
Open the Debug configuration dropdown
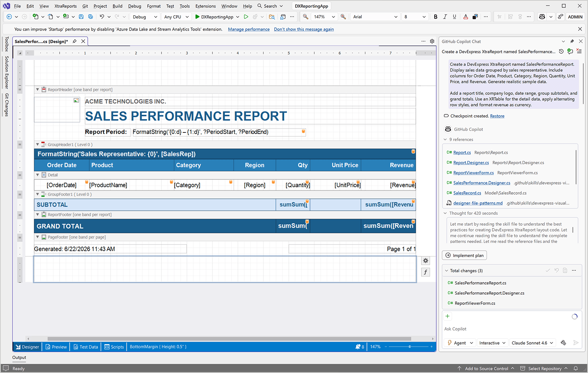tap(145, 17)
